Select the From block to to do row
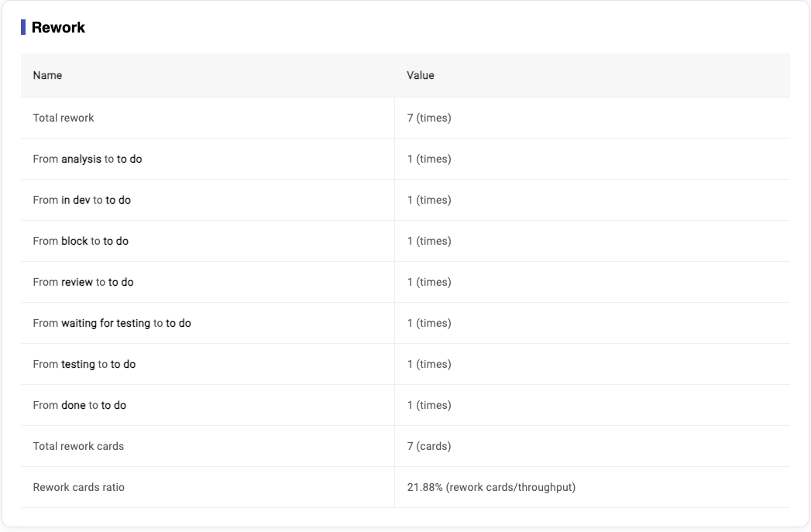This screenshot has width=811, height=532. [81, 241]
